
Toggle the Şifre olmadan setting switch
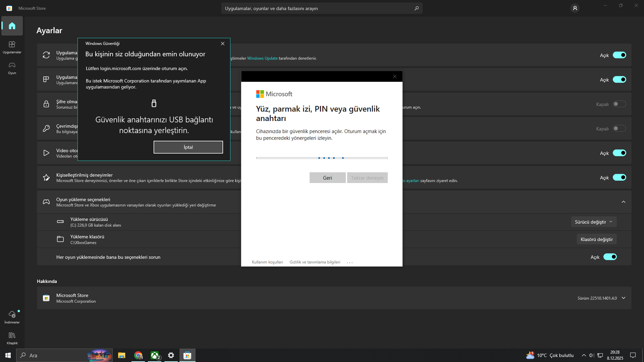(620, 104)
